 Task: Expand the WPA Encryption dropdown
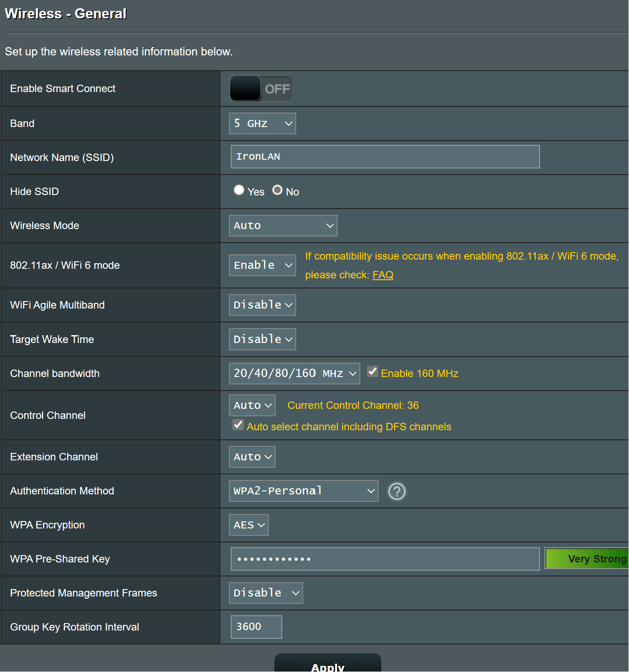[249, 525]
